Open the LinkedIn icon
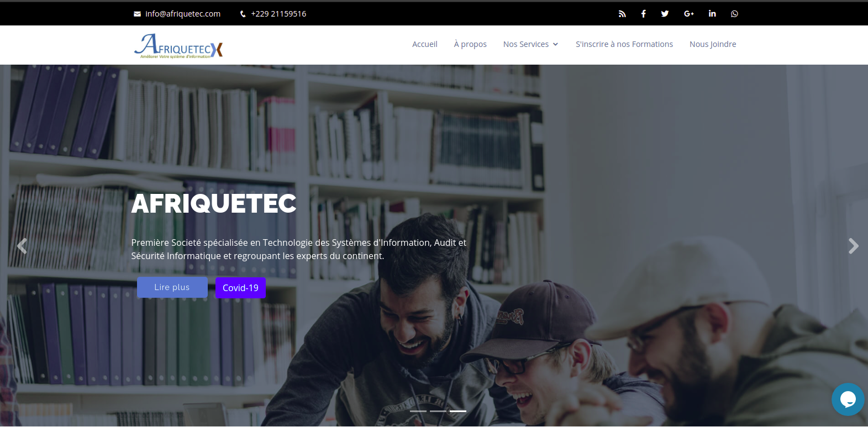Viewport: 868px width, 427px height. (712, 14)
